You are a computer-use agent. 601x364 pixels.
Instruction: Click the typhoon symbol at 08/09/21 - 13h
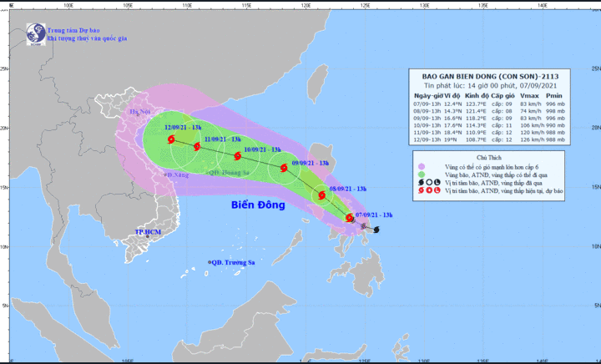(x=321, y=196)
